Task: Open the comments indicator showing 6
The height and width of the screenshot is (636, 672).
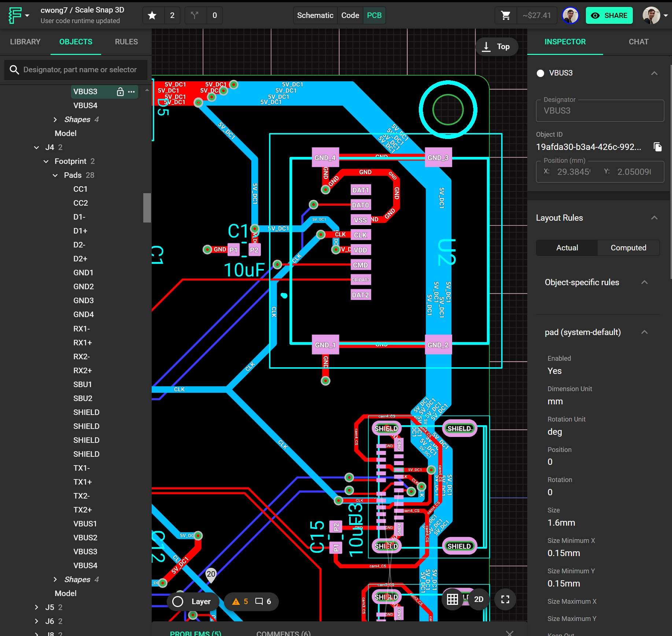Action: pyautogui.click(x=263, y=602)
